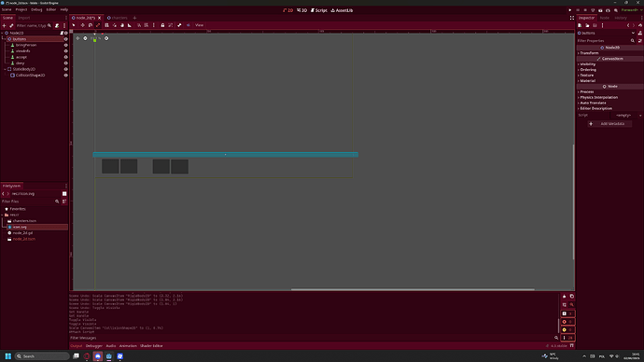The width and height of the screenshot is (644, 362).
Task: Expand the Transform section in Inspector
Action: pyautogui.click(x=589, y=53)
